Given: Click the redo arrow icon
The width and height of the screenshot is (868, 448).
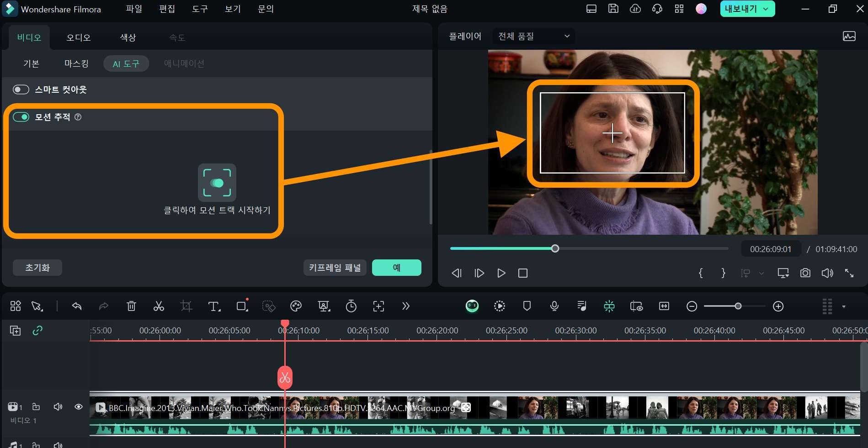Looking at the screenshot, I should (104, 306).
